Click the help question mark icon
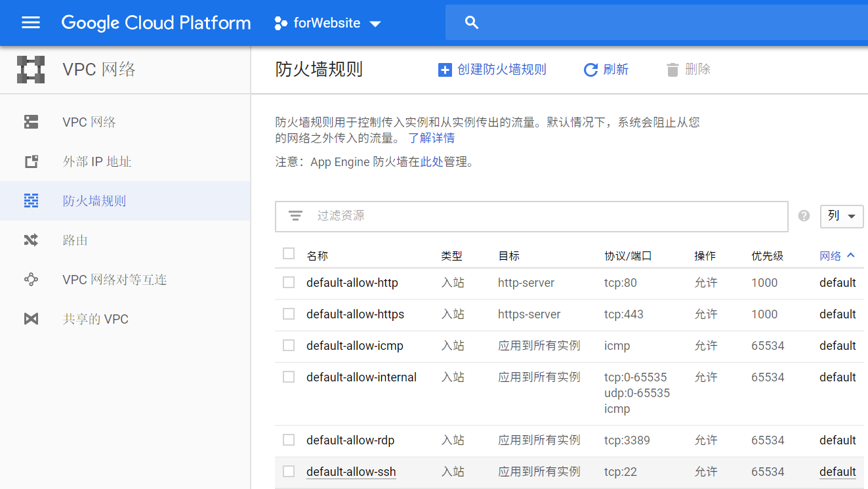The height and width of the screenshot is (489, 868). [804, 216]
